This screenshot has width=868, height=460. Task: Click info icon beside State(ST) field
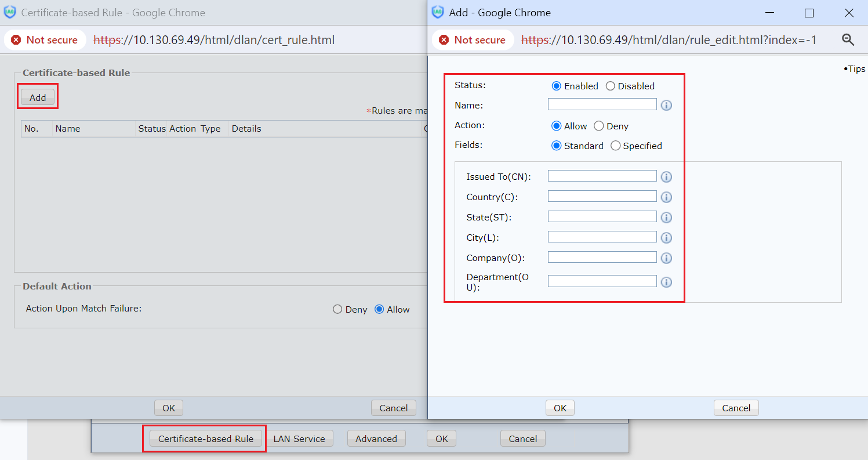pos(666,218)
